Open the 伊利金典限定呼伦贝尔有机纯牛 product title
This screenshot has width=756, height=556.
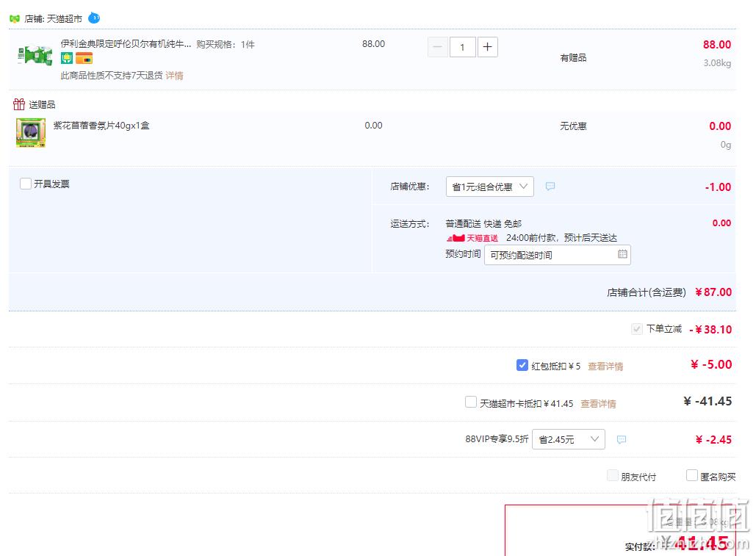click(126, 44)
